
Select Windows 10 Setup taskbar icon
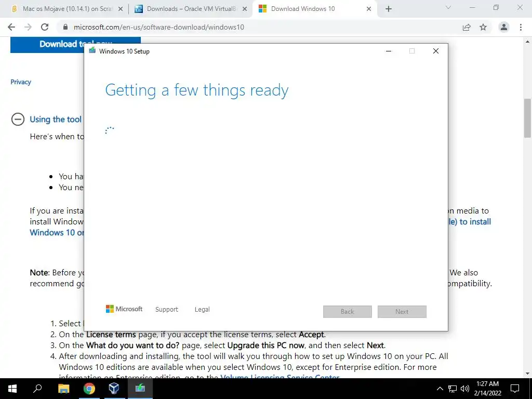pos(140,389)
